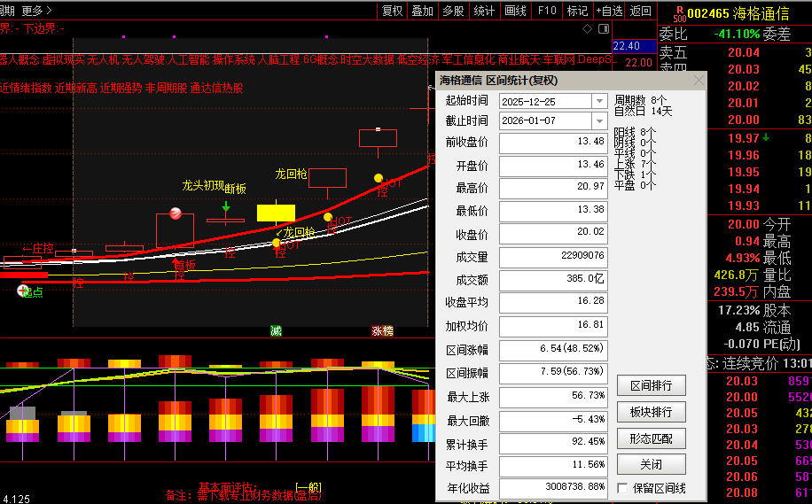Viewport: 812px width, 504px height.
Task: Click the red-white ball marker on the candlestick
Action: point(176,213)
